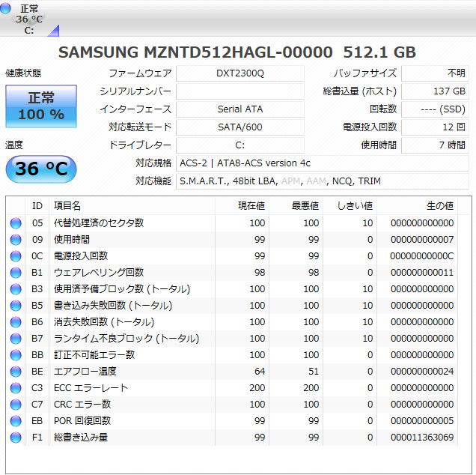Select row ウェアレベリング回数
The width and height of the screenshot is (476, 475).
coord(232,273)
